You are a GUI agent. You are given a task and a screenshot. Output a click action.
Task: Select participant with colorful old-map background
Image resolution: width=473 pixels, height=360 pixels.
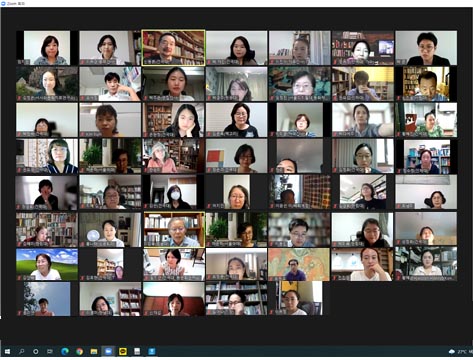click(299, 264)
